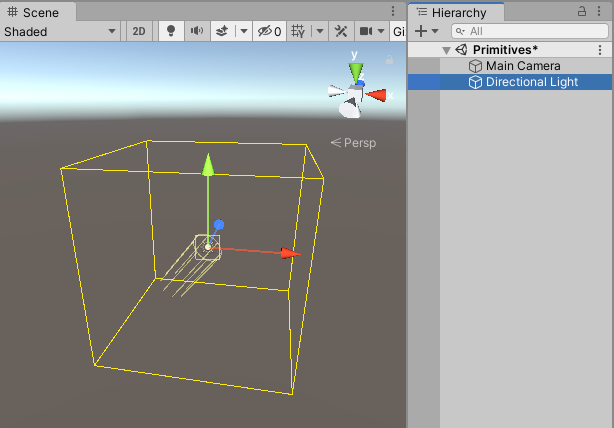Open the component tools wrench icon
This screenshot has height=428, width=614.
[341, 31]
